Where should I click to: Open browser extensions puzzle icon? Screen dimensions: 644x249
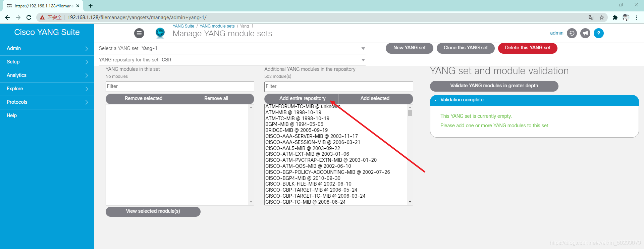click(615, 17)
